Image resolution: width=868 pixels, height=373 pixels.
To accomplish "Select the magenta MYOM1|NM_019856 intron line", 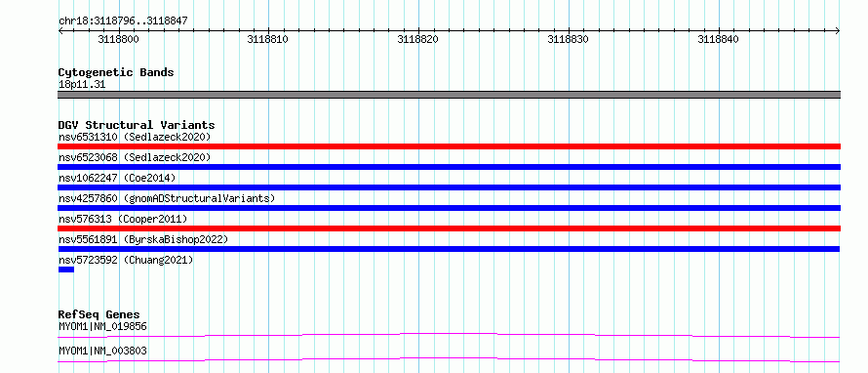I will coord(449,335).
